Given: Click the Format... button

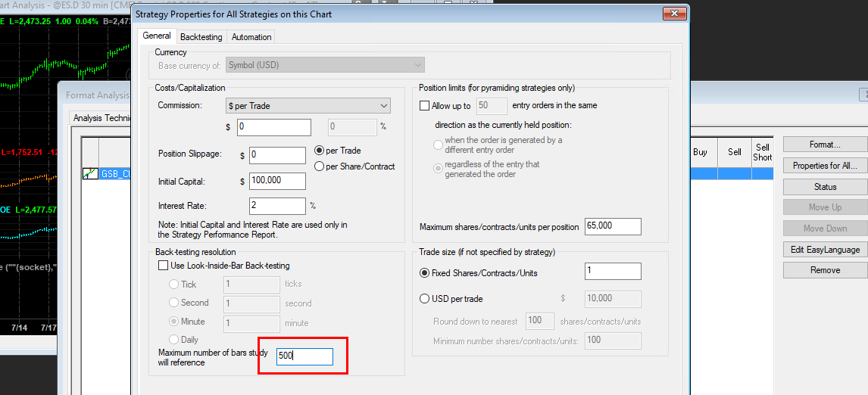Looking at the screenshot, I should coord(825,145).
